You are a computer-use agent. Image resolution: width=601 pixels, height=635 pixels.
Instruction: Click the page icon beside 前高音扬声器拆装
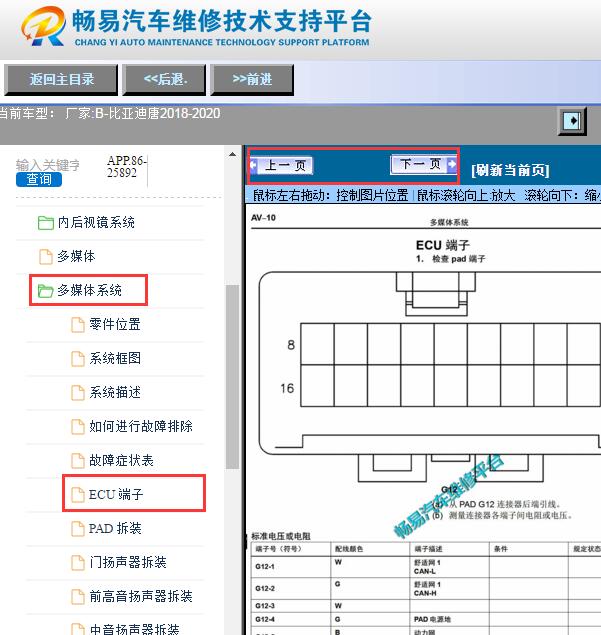click(78, 597)
